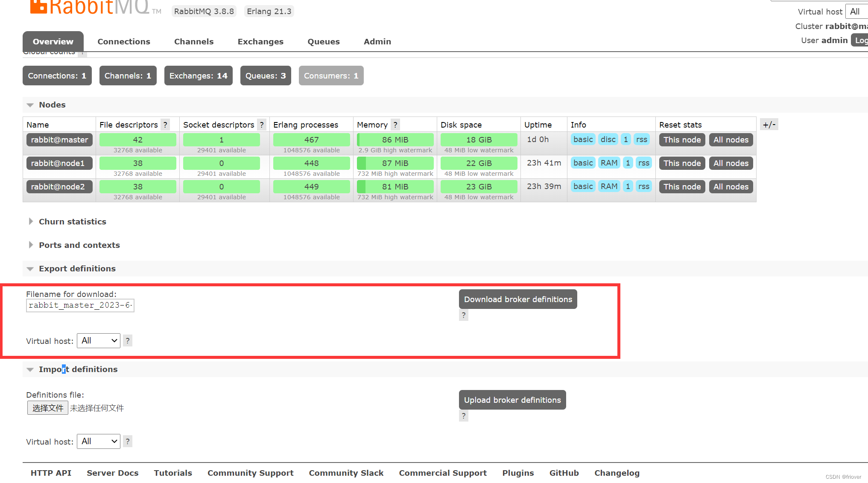Viewport: 868px width, 483px height.
Task: Click the Connections: 1 count button
Action: click(x=57, y=76)
